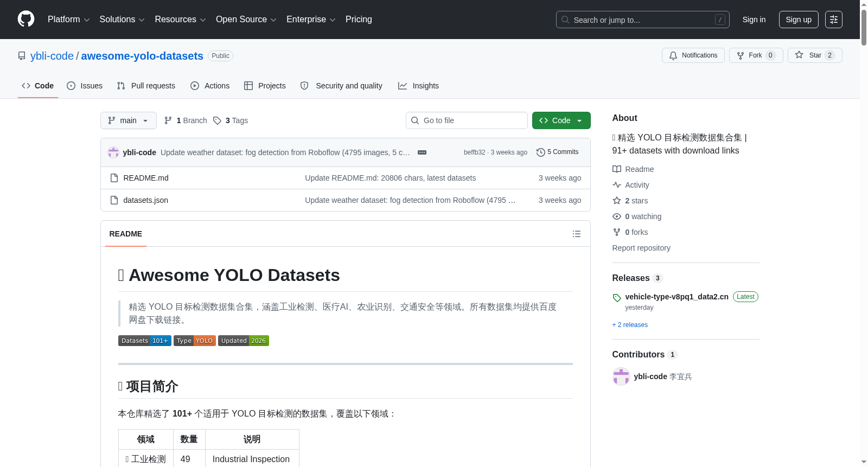Click the Type YOLO badge

195,341
